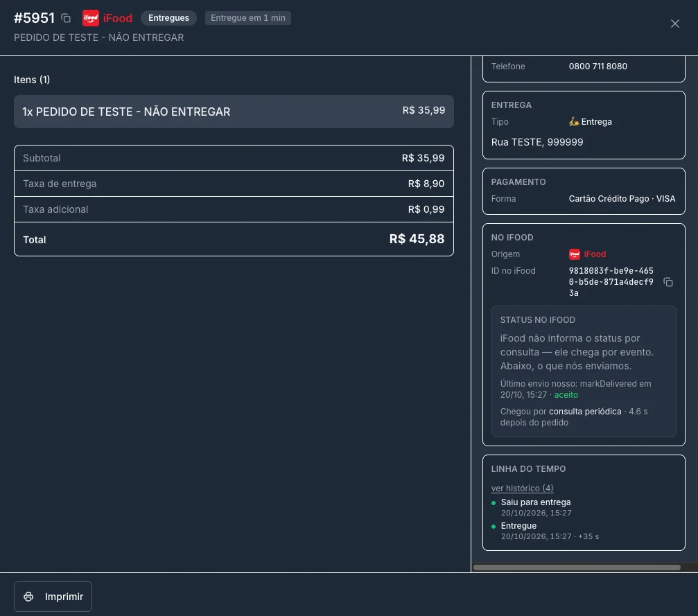Select the item row "1x PEDIDO DE TESTE"
This screenshot has width=698, height=616.
pyautogui.click(x=234, y=112)
